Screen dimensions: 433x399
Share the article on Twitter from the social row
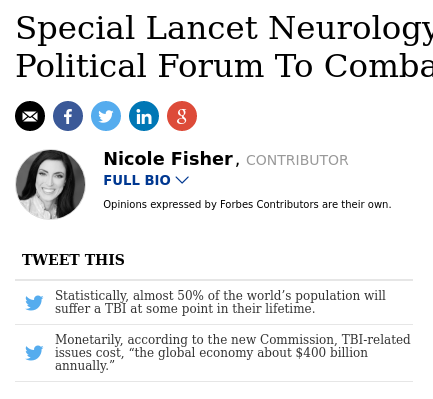(106, 116)
